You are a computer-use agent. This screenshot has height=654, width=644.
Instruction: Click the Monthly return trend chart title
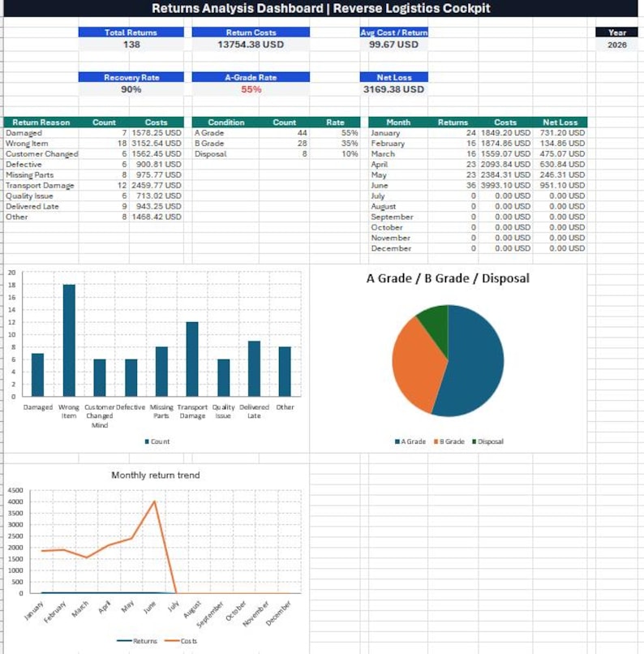156,475
